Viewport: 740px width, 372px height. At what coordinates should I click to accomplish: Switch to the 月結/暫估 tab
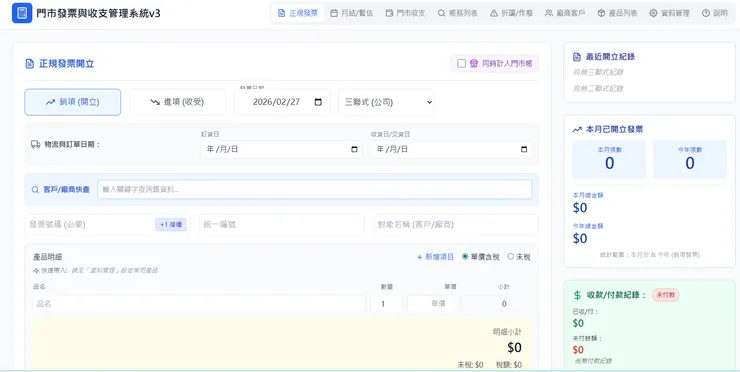(x=352, y=13)
